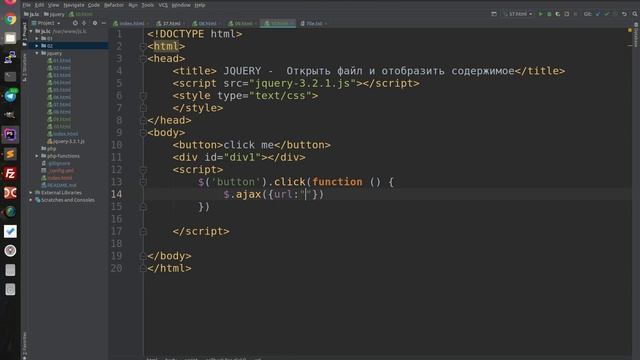Image resolution: width=640 pixels, height=360 pixels.
Task: Click the Run green play icon
Action: 540,14
